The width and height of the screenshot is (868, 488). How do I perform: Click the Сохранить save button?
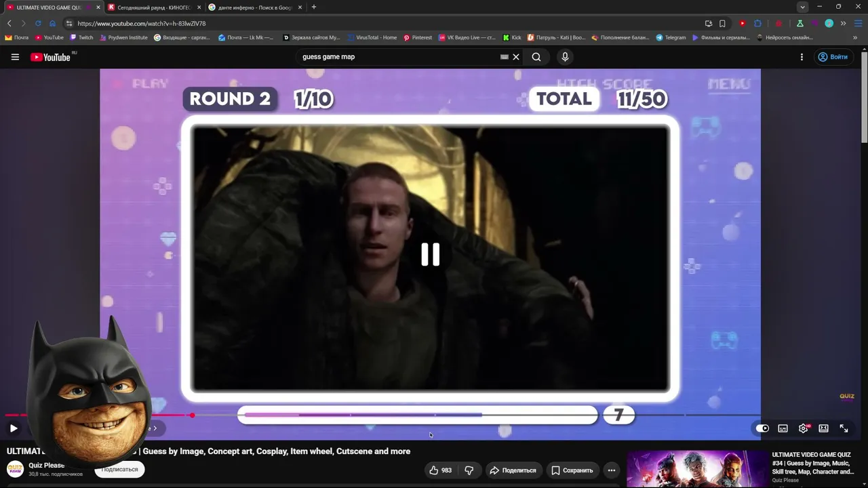[572, 470]
